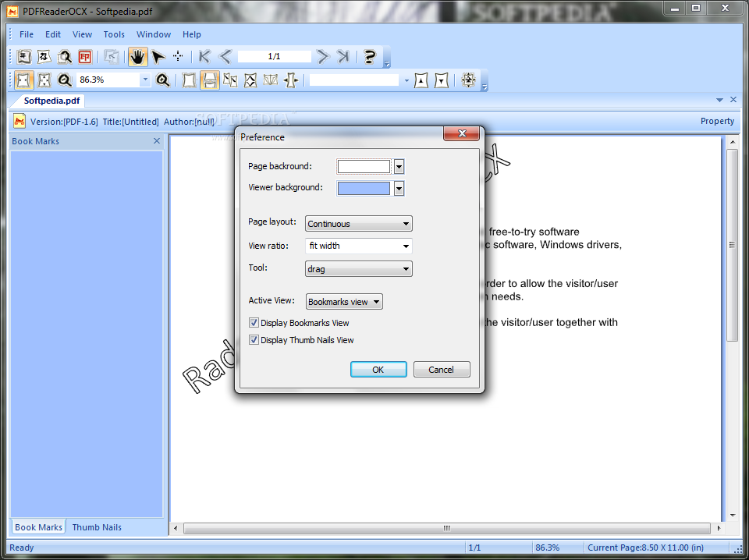Click the vertical scrollbar thumb
Screen dimensions: 749x560
[x=732, y=244]
